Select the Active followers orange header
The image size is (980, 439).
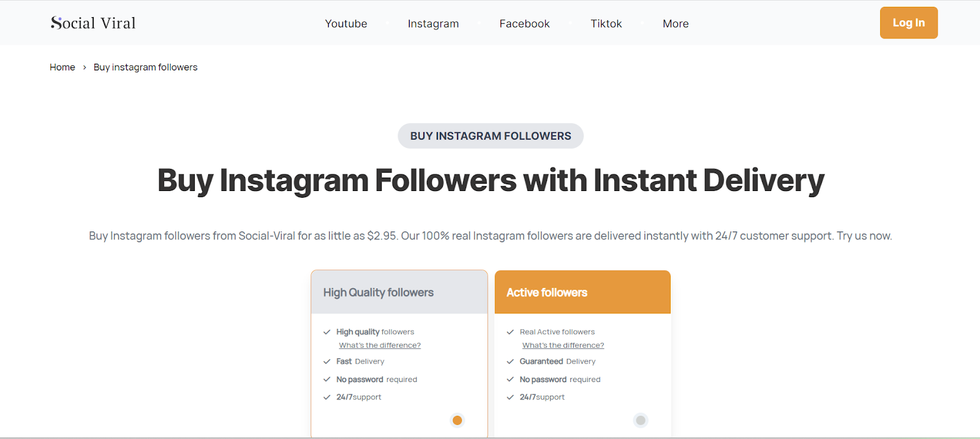(582, 293)
